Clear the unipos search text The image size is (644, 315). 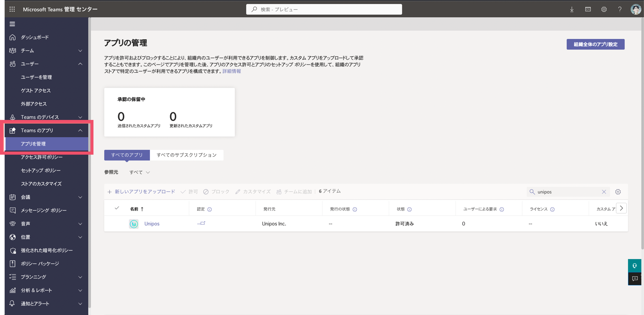pyautogui.click(x=604, y=192)
